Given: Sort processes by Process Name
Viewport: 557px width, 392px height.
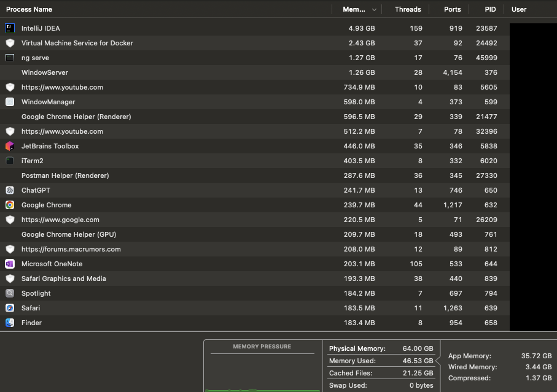Looking at the screenshot, I should click(x=29, y=9).
